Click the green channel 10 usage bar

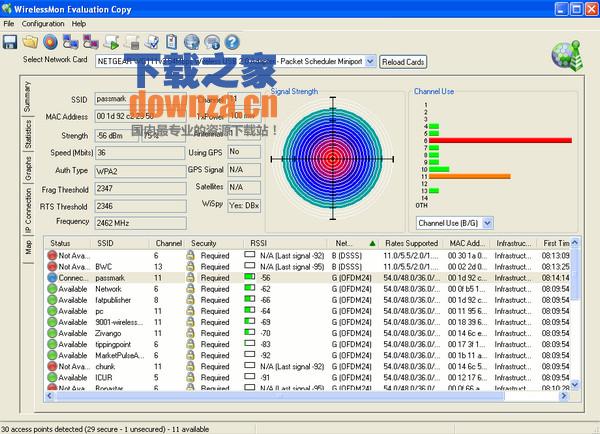439,169
